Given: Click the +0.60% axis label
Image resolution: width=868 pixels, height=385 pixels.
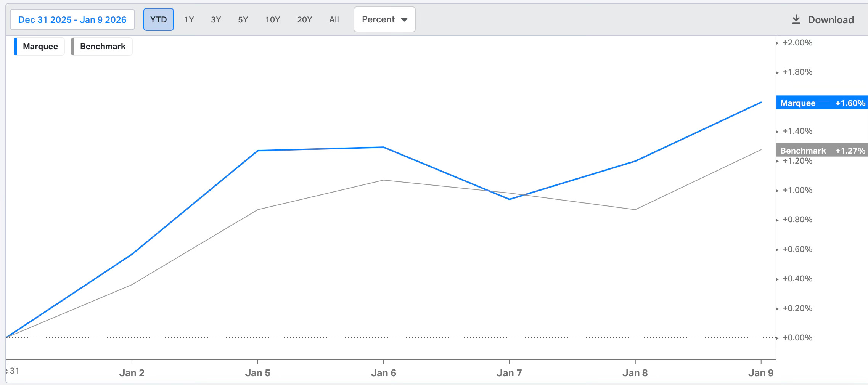Looking at the screenshot, I should [x=797, y=249].
